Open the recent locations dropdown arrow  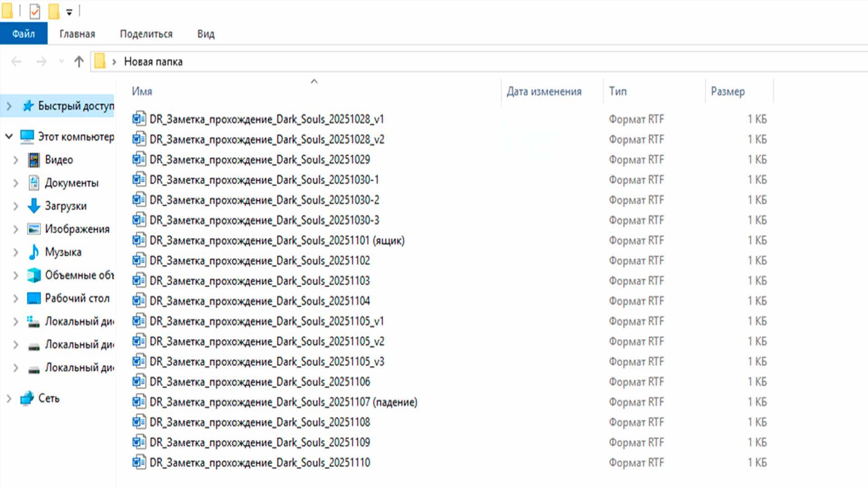coord(61,61)
